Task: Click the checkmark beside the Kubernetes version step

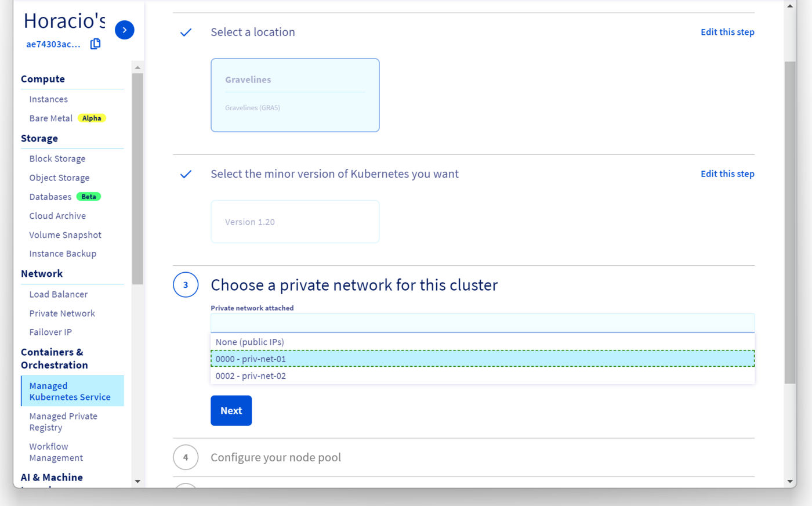Action: click(186, 174)
